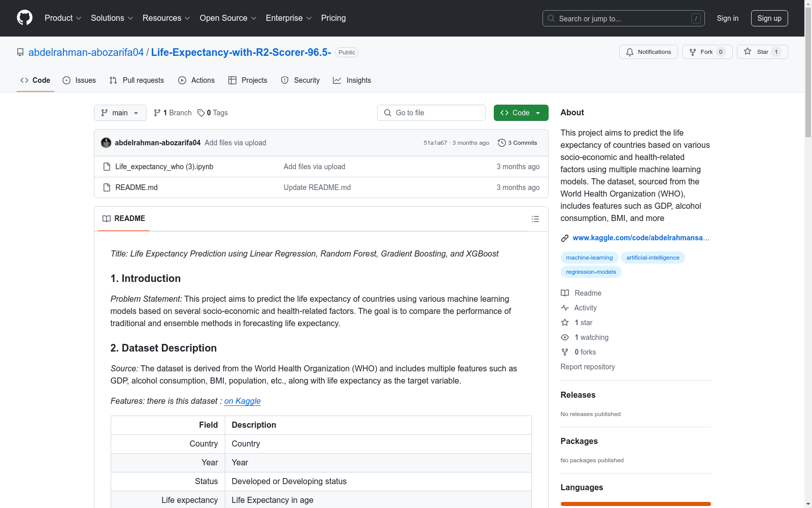Image resolution: width=812 pixels, height=508 pixels.
Task: Open commit hash 51a1a67
Action: tap(435, 143)
